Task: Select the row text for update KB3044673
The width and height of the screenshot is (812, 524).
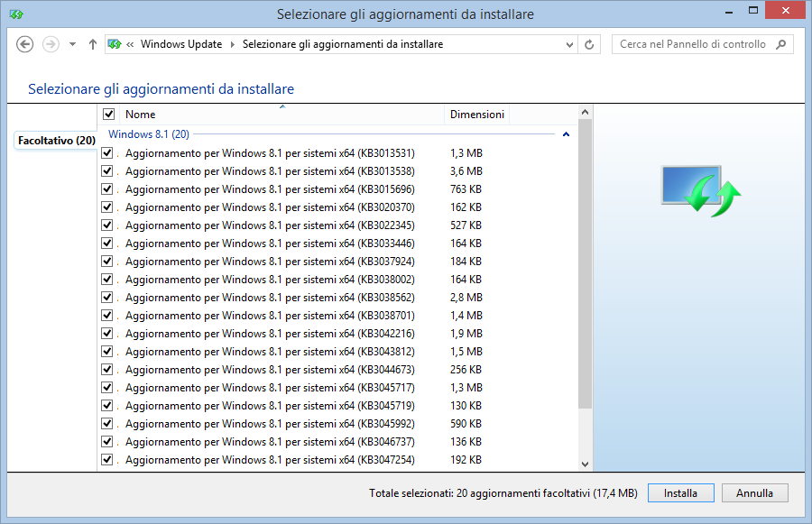Action: (x=270, y=370)
